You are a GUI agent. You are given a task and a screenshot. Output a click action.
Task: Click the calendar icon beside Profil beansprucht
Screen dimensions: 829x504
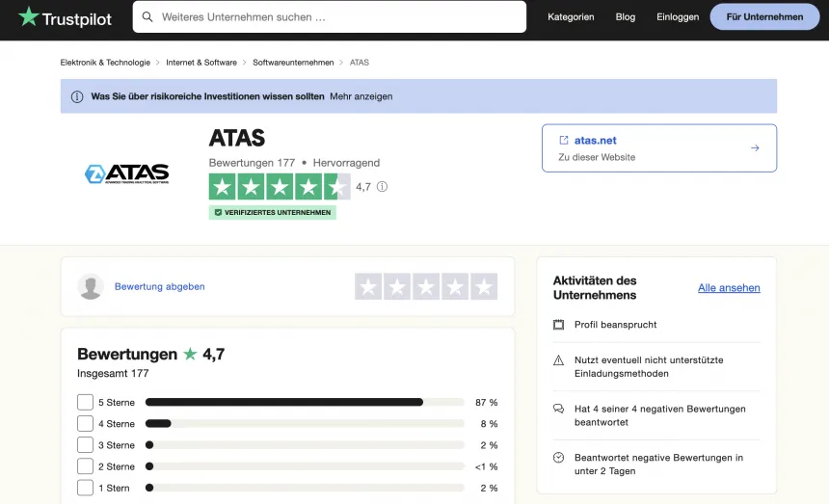pyautogui.click(x=558, y=325)
